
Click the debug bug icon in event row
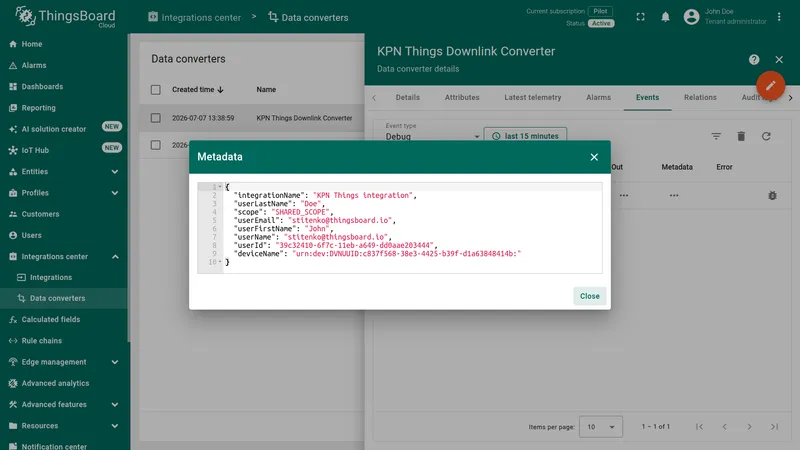coord(772,195)
